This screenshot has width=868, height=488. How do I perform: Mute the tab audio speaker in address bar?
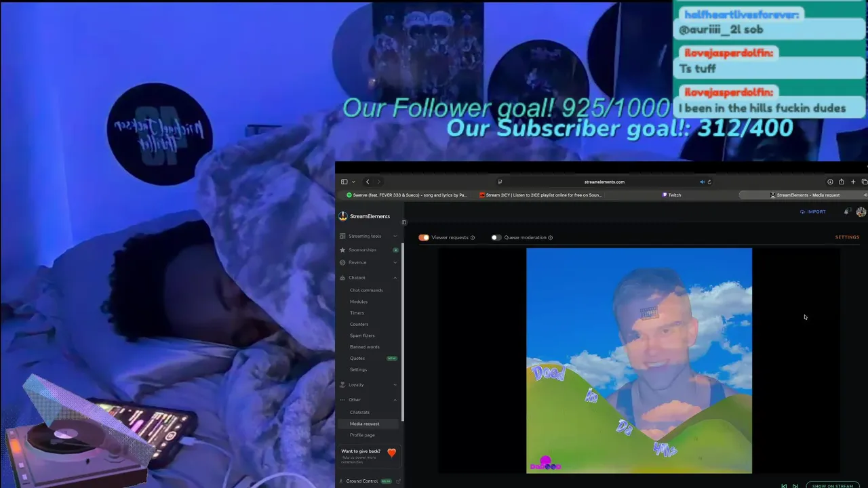point(703,182)
